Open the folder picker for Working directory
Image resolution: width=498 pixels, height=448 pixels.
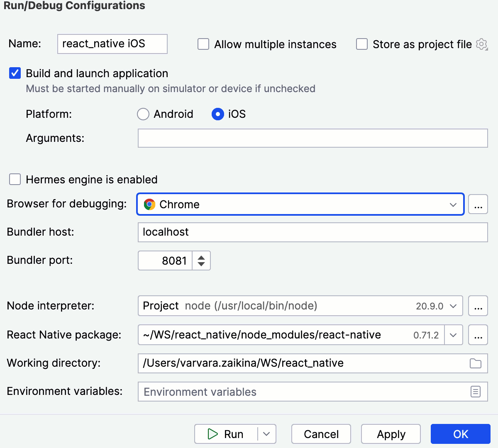[x=476, y=363]
